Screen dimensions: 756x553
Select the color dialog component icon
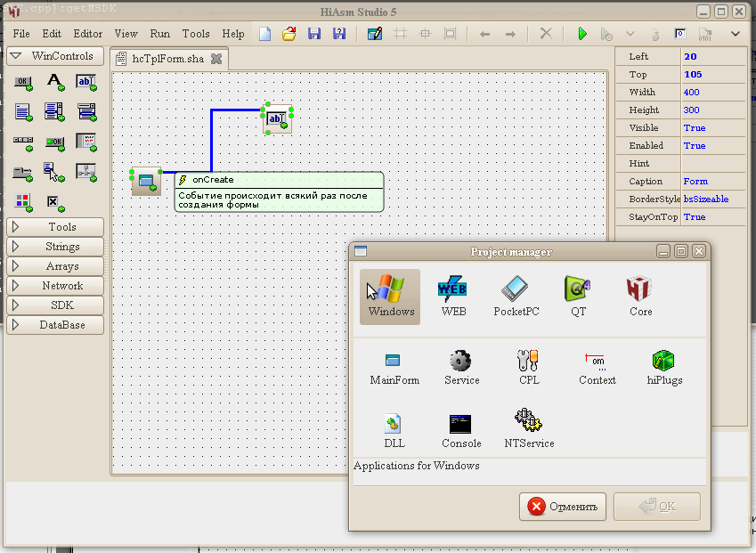[23, 201]
